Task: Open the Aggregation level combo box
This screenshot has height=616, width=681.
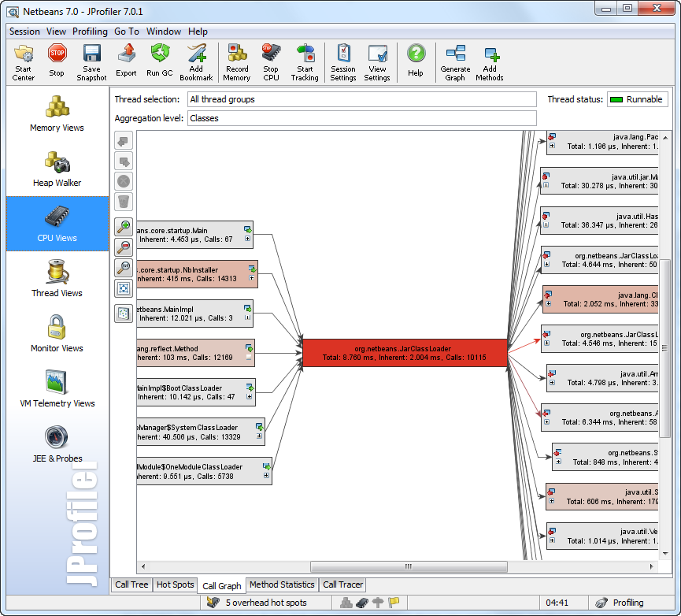Action: [x=362, y=118]
